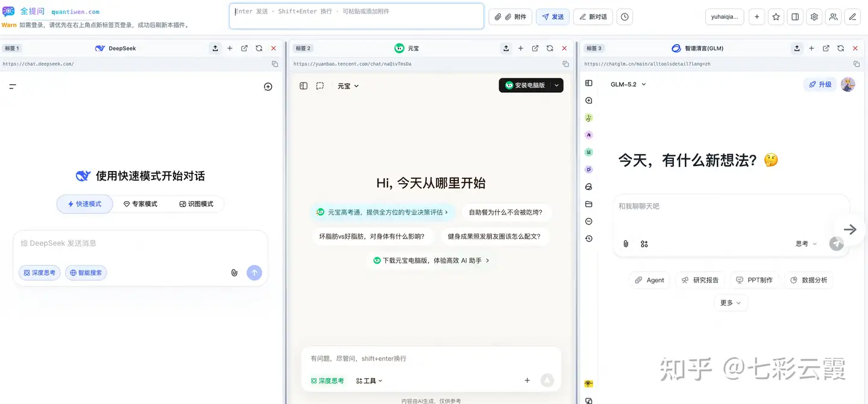Click the 发送 send button

click(x=553, y=17)
